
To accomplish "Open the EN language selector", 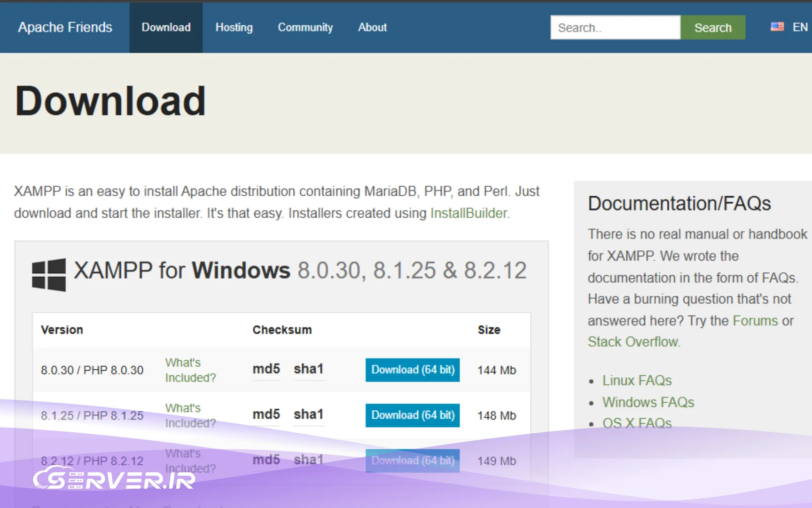I will (x=800, y=27).
